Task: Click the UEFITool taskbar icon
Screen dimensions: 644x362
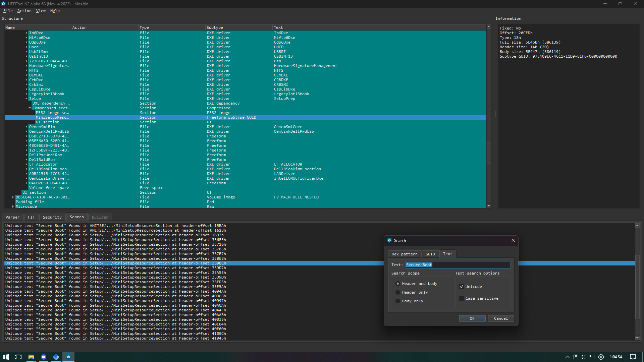Action: tap(68, 357)
